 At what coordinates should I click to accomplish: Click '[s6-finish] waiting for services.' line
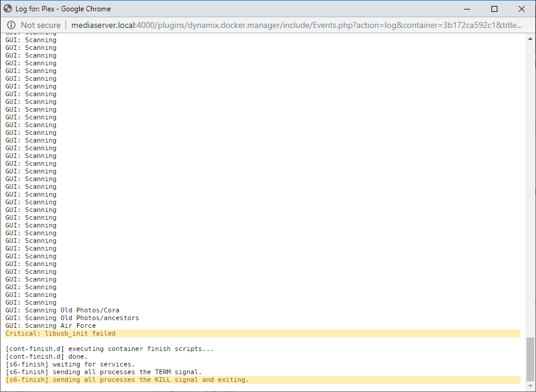tap(70, 364)
